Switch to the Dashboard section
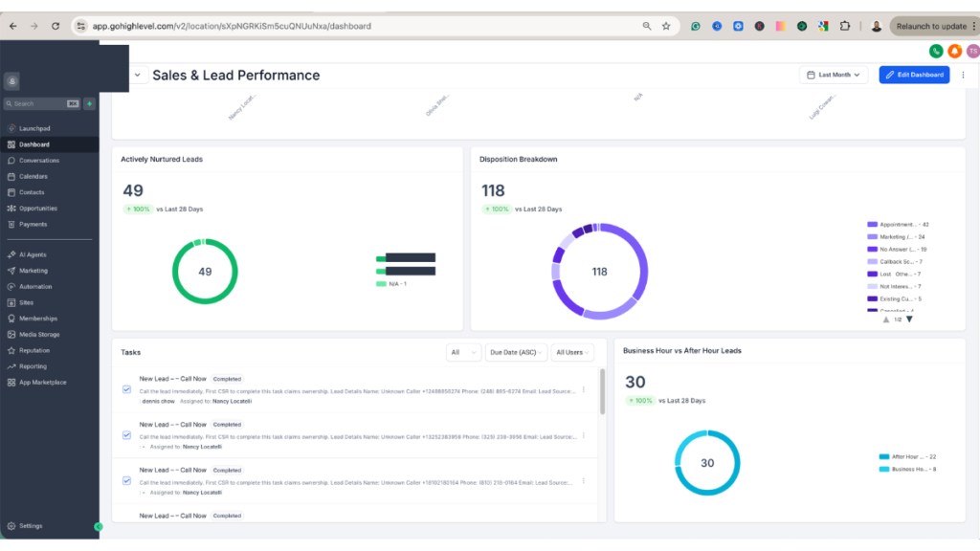The height and width of the screenshot is (551, 980). (35, 143)
